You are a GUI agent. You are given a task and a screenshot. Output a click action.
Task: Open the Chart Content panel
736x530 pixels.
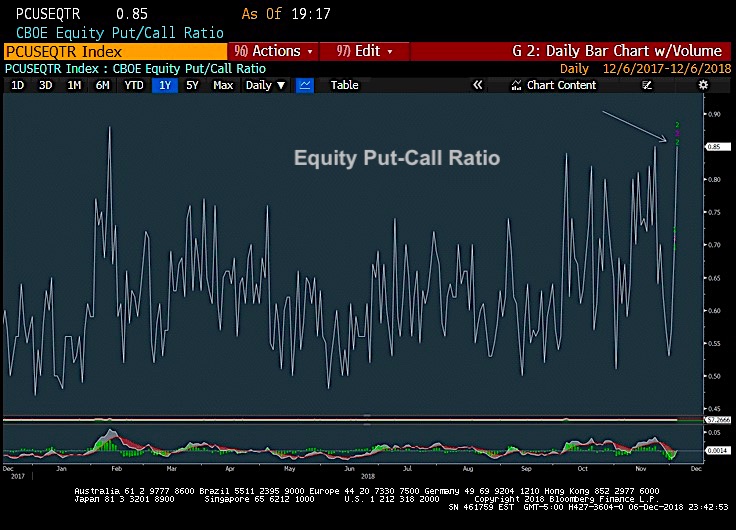pos(554,85)
